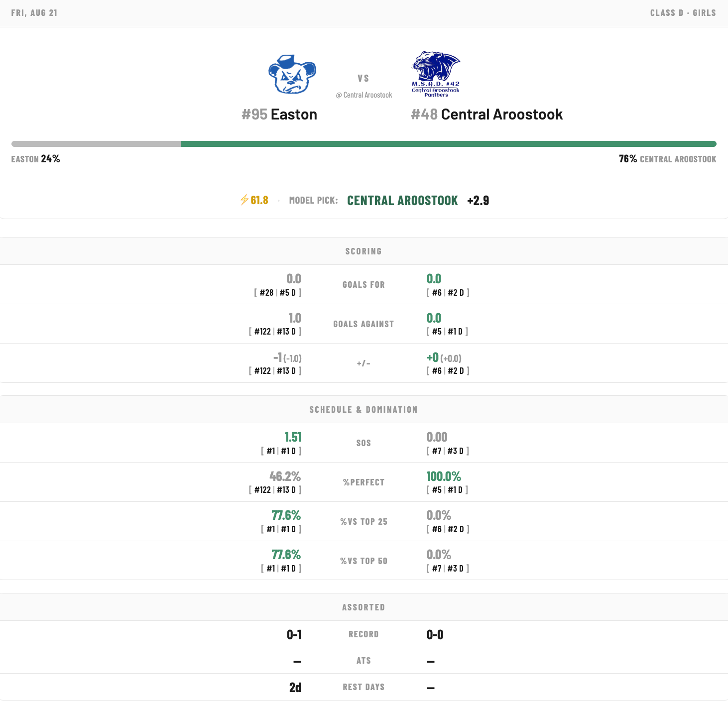Click the lightning bolt excitement icon
Screen dimensions: 728x706
click(x=244, y=200)
